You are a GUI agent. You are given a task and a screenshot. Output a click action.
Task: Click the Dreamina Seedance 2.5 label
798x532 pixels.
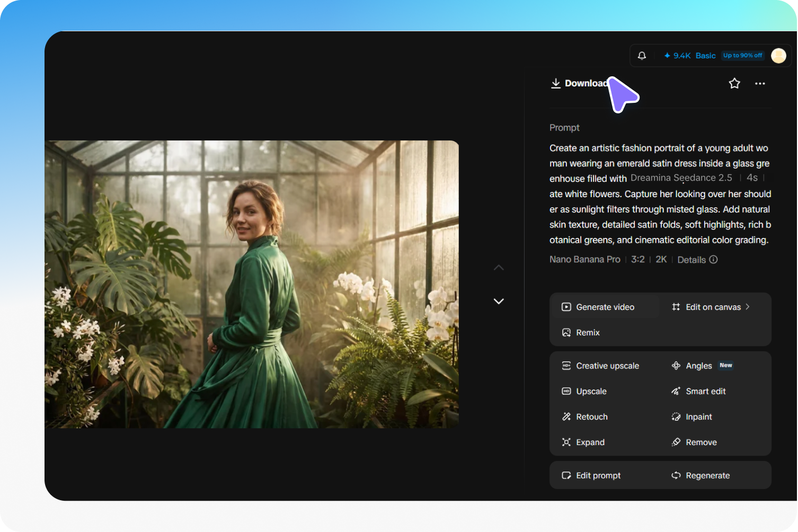coord(681,178)
